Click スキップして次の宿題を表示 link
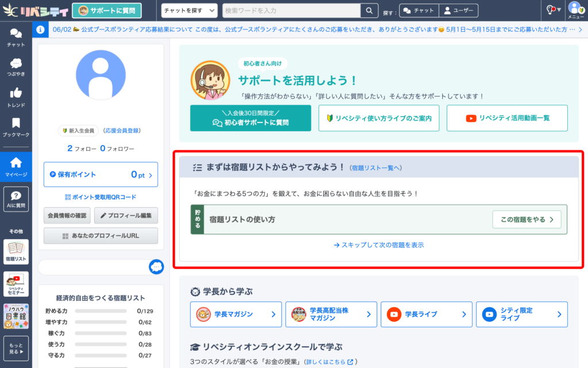 pos(378,245)
